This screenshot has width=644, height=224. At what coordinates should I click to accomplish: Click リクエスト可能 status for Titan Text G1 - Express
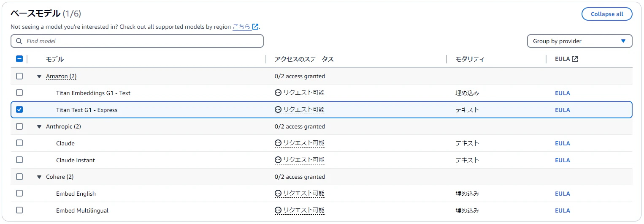tap(303, 109)
